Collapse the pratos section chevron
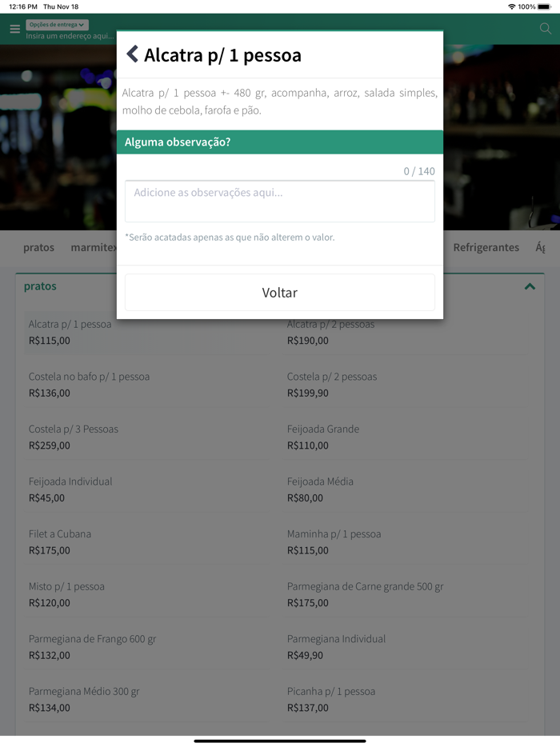The width and height of the screenshot is (560, 747). point(530,286)
